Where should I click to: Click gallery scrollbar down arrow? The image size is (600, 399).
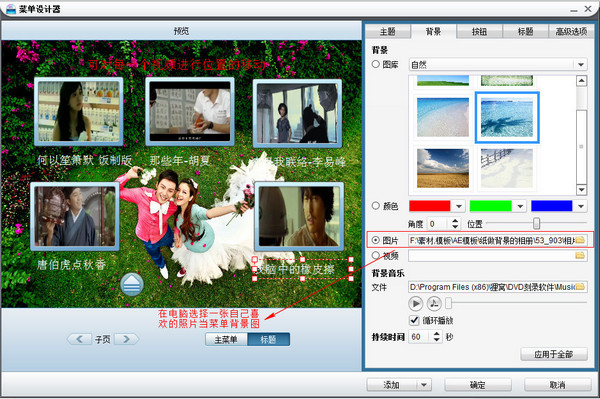click(x=582, y=189)
